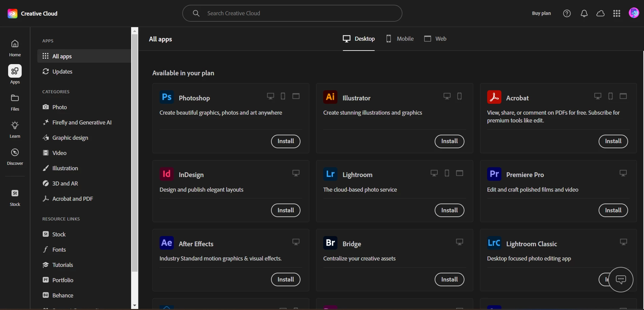Go to Home in the left rail

[15, 48]
